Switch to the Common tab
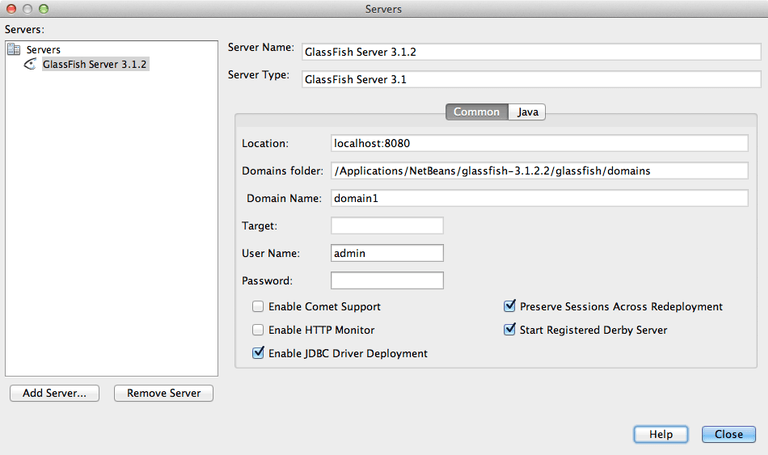The width and height of the screenshot is (768, 455). point(477,112)
